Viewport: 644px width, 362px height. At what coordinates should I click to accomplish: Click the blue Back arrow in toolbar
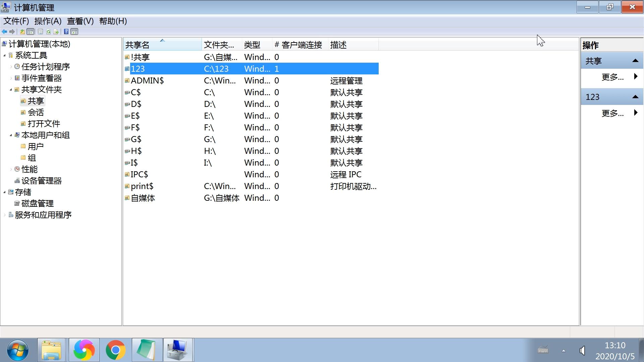(x=4, y=32)
